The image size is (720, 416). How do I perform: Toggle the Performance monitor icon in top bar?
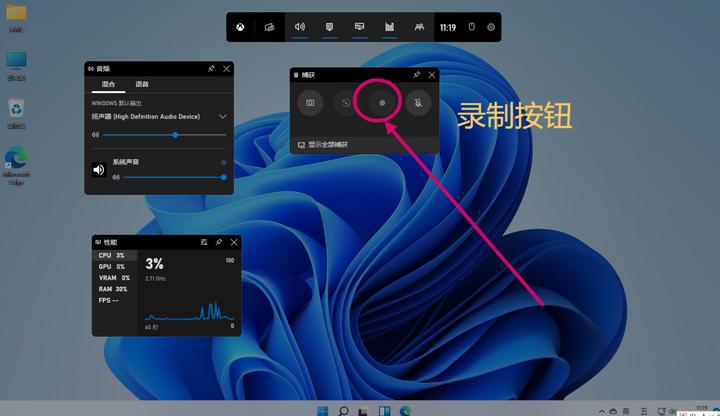360,27
